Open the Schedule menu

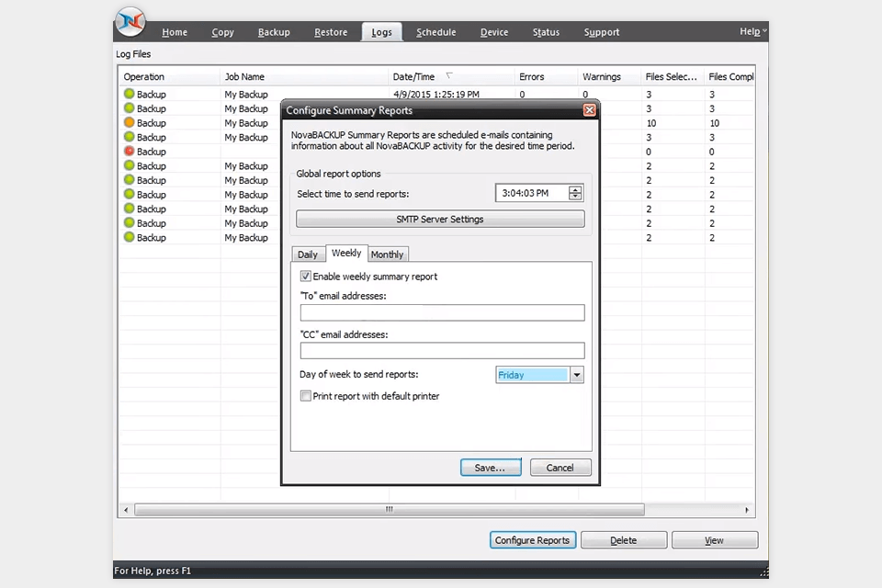pyautogui.click(x=435, y=31)
